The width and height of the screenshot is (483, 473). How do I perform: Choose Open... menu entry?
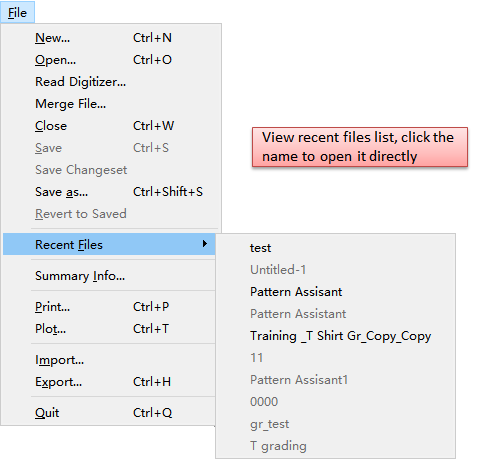[111, 60]
